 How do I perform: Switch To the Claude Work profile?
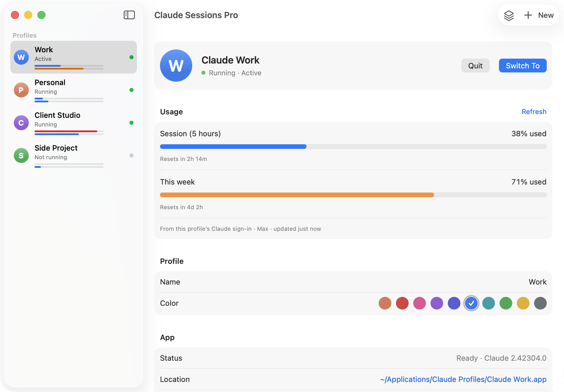[523, 66]
